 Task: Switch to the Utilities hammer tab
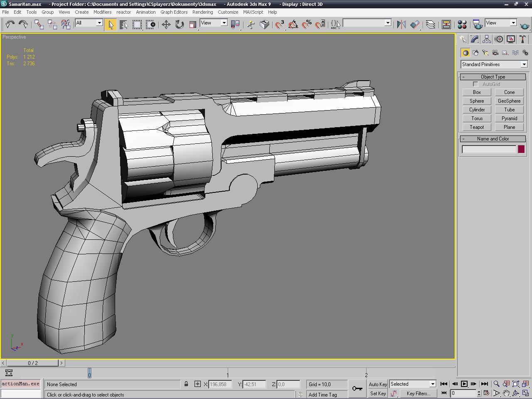point(523,39)
